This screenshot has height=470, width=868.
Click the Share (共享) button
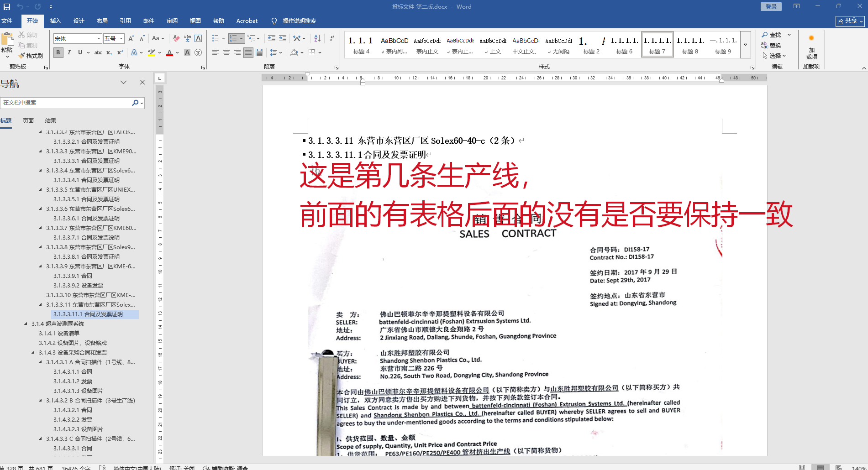tap(850, 21)
